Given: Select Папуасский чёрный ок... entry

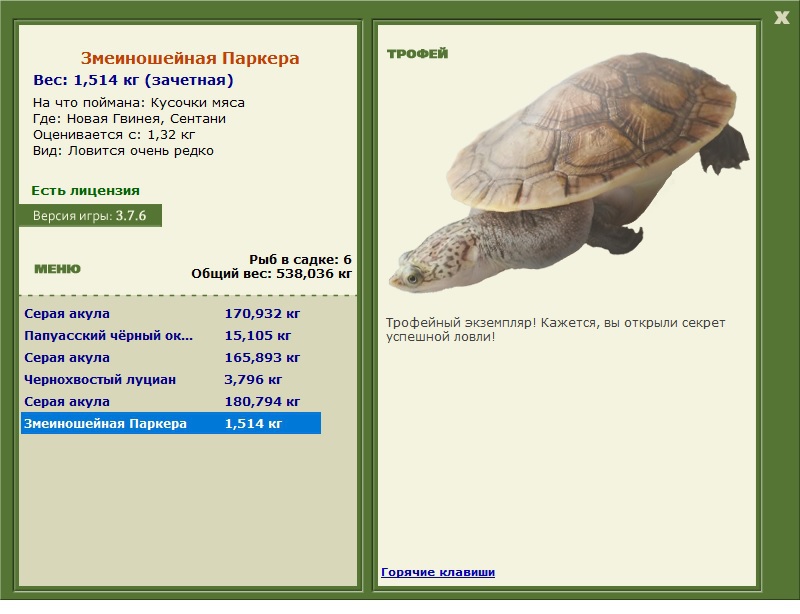Looking at the screenshot, I should click(171, 335).
